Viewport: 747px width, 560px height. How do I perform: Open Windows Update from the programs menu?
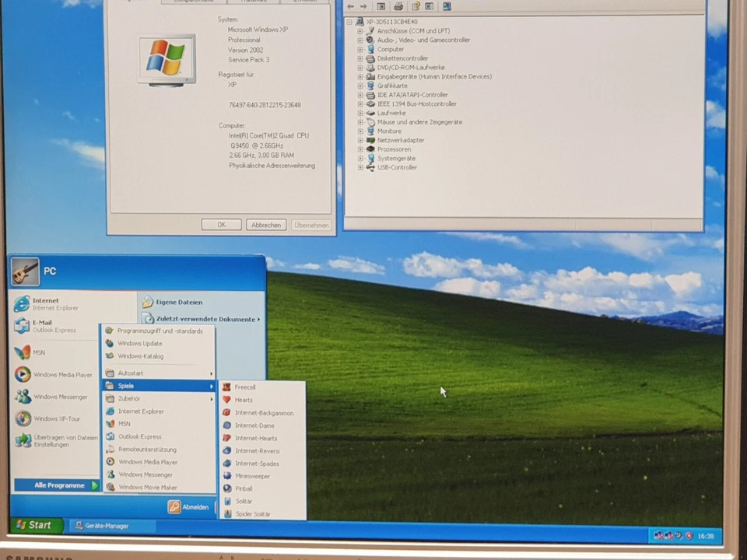(140, 343)
